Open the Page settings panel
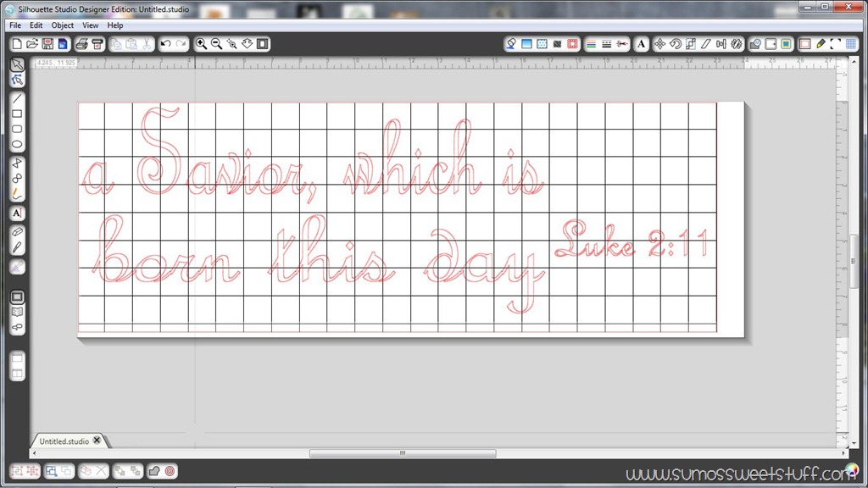868x488 pixels. (x=771, y=44)
